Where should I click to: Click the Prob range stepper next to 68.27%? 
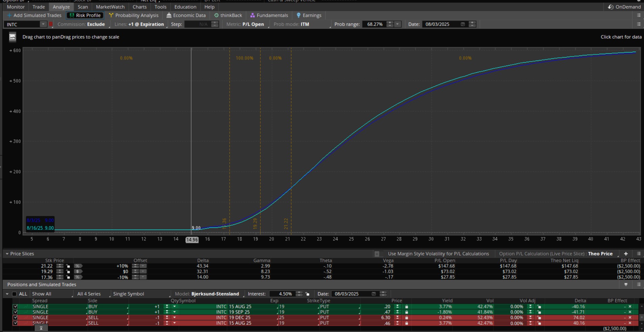click(390, 24)
